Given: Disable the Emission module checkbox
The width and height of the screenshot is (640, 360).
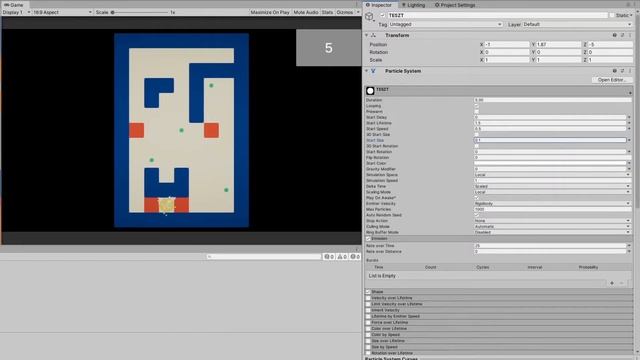Looking at the screenshot, I should tap(368, 238).
